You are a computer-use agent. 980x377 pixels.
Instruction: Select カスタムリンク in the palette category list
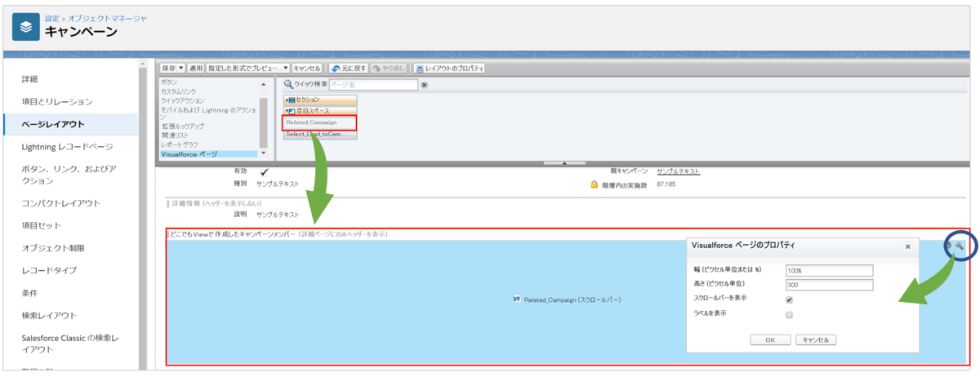(x=177, y=91)
